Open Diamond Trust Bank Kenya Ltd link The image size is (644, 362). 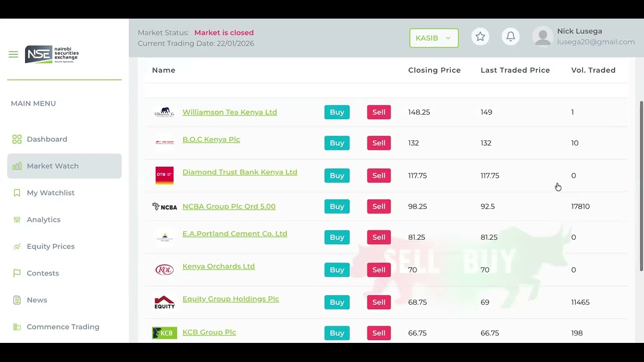pos(239,172)
